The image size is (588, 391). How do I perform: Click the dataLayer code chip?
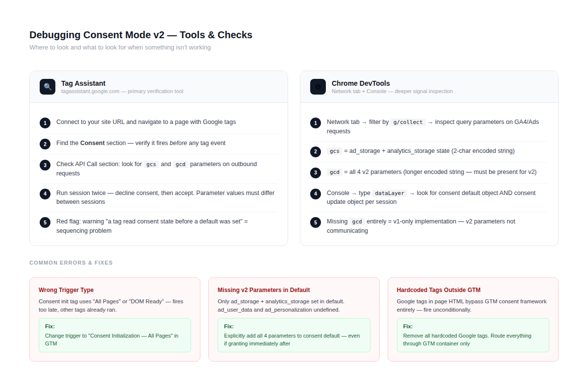390,193
